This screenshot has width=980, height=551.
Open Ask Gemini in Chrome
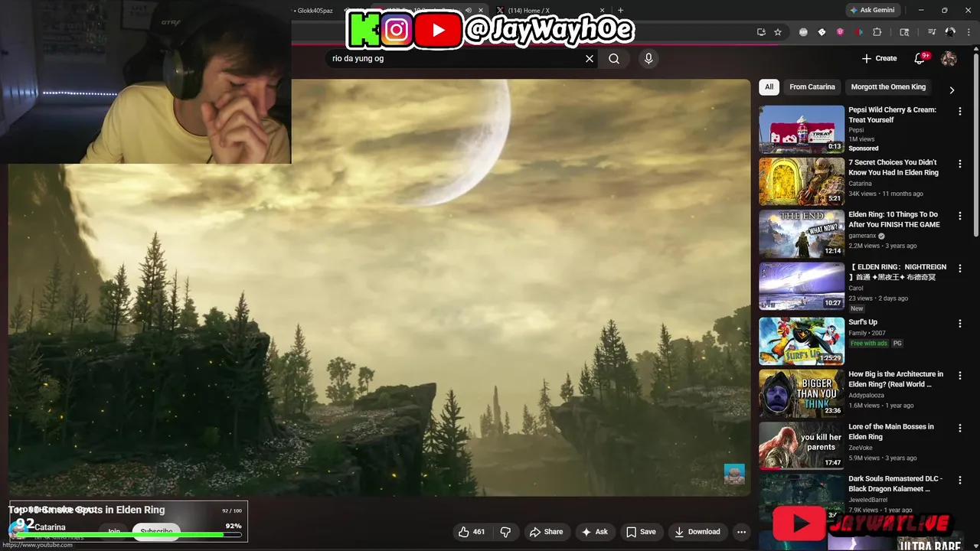coord(872,10)
